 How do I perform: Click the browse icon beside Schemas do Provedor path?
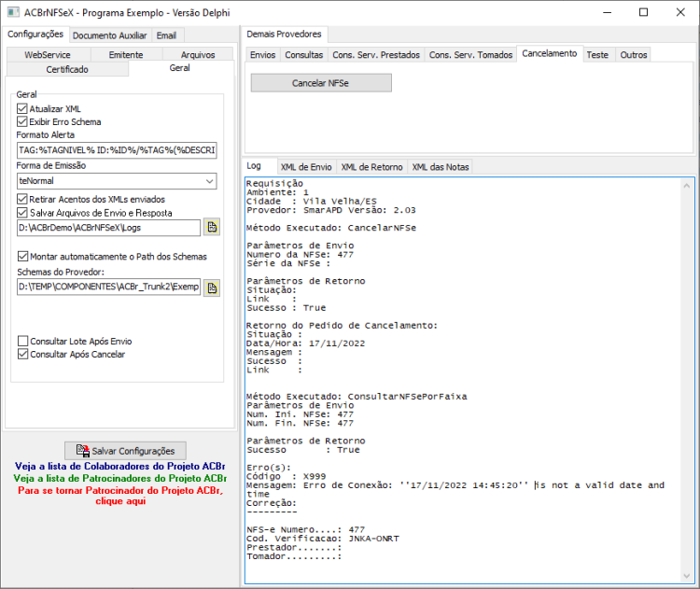point(212,288)
